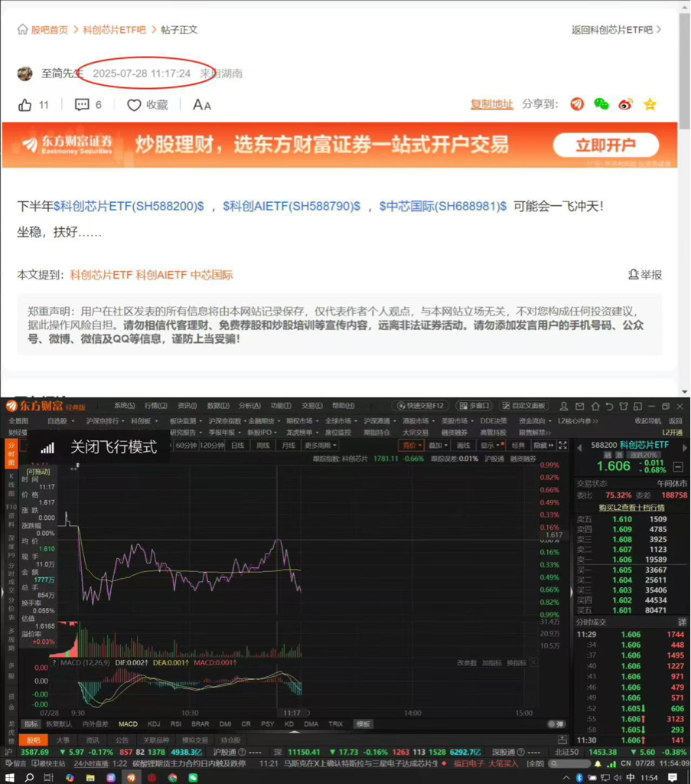This screenshot has width=691, height=784.
Task: Open the 叠加 overlay dropdown
Action: [x=438, y=445]
